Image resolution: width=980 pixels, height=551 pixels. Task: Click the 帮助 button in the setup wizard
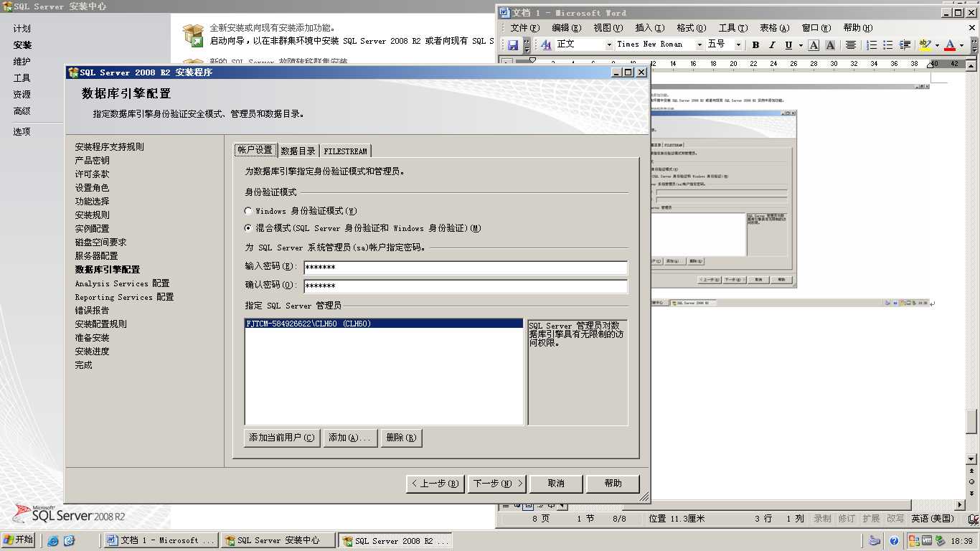[x=613, y=484]
